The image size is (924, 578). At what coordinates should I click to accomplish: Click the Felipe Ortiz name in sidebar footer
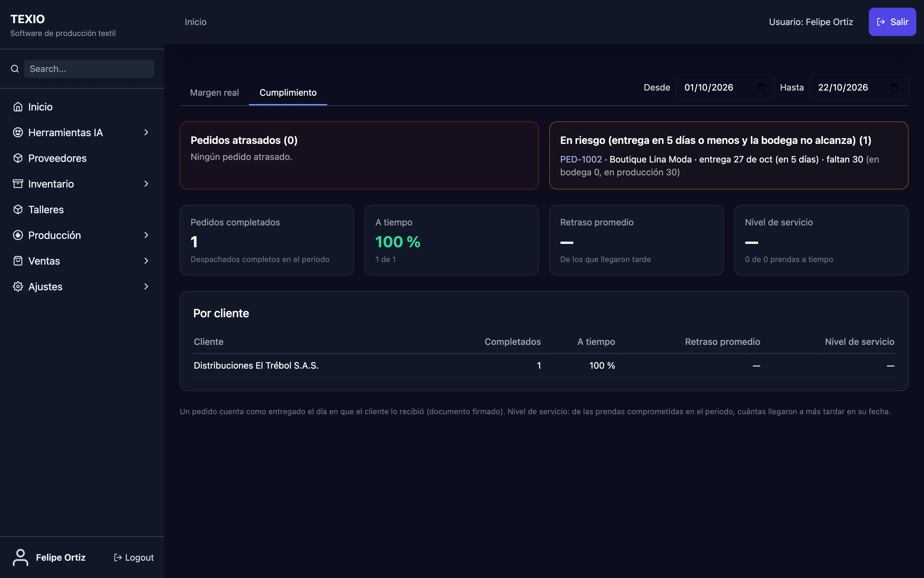(61, 557)
